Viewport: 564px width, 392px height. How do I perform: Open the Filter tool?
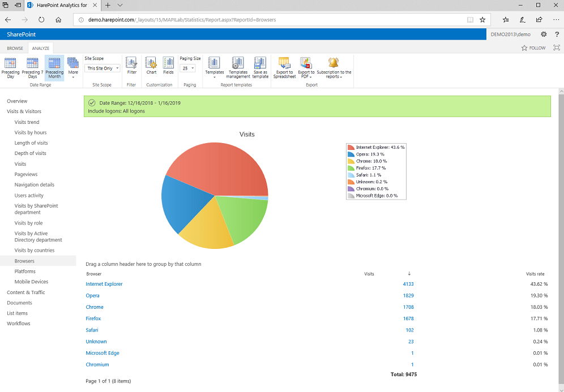[131, 66]
